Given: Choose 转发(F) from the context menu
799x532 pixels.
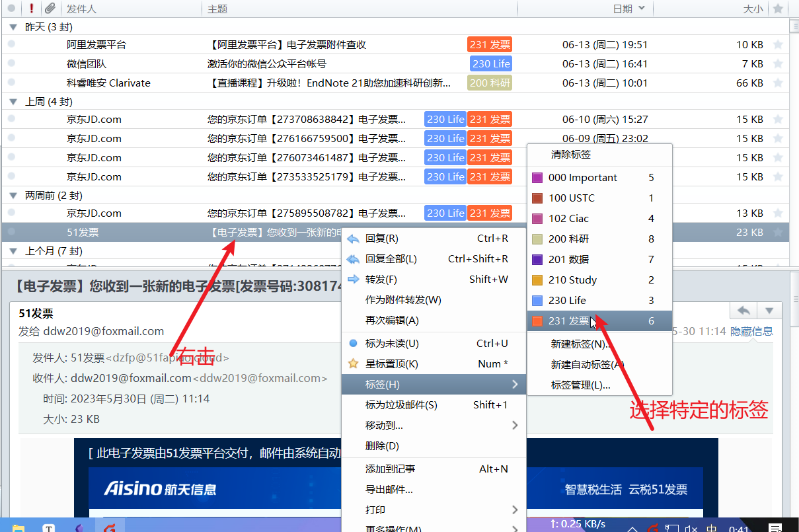Looking at the screenshot, I should pyautogui.click(x=381, y=280).
